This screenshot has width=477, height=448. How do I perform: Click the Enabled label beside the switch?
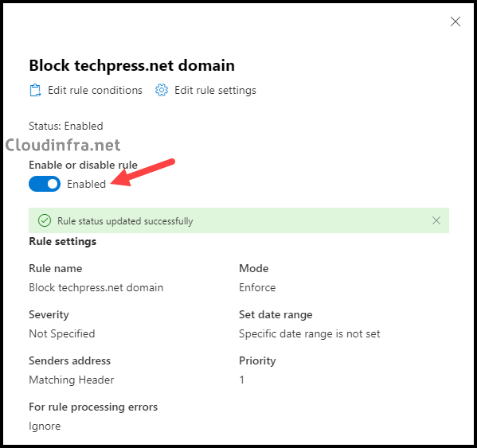tap(86, 184)
